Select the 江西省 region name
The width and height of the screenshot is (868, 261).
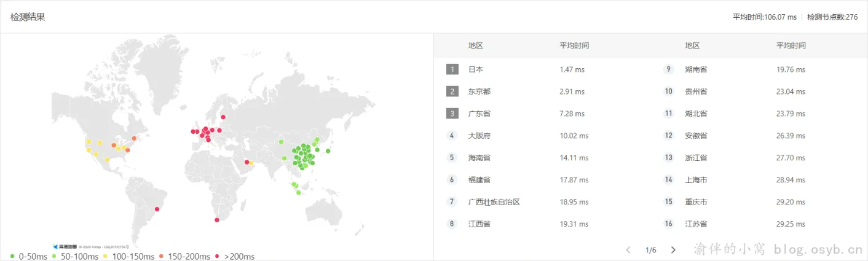(x=479, y=224)
